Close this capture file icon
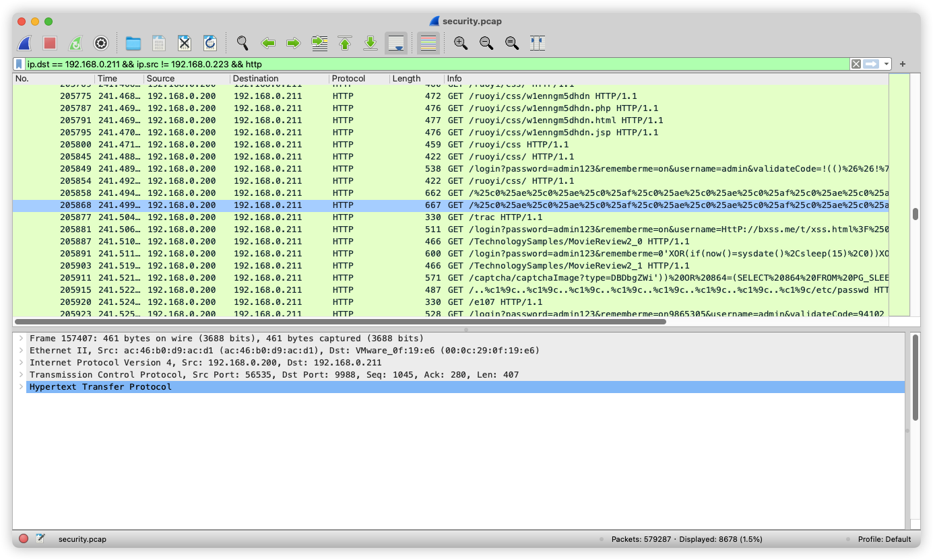The width and height of the screenshot is (933, 560). (x=185, y=43)
